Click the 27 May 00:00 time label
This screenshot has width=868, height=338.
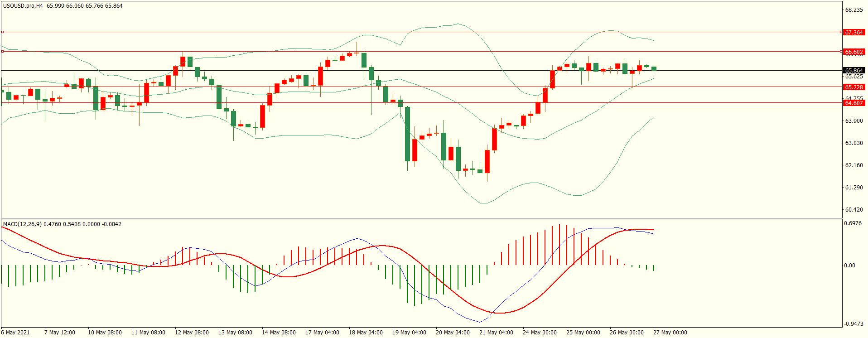[x=670, y=333]
